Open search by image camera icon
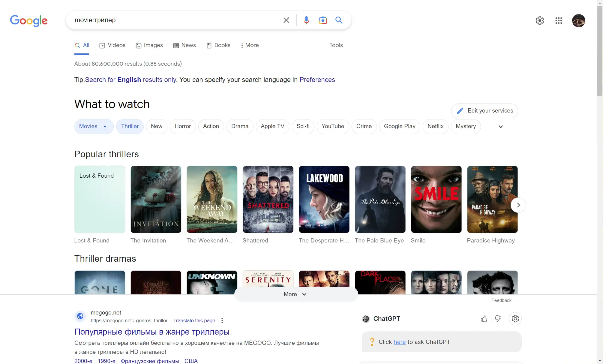 tap(323, 20)
